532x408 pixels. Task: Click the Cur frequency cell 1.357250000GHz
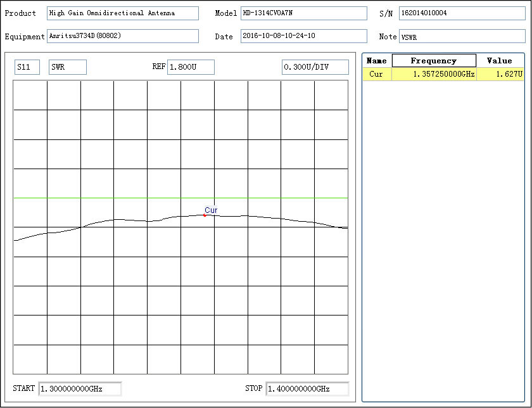pos(434,75)
